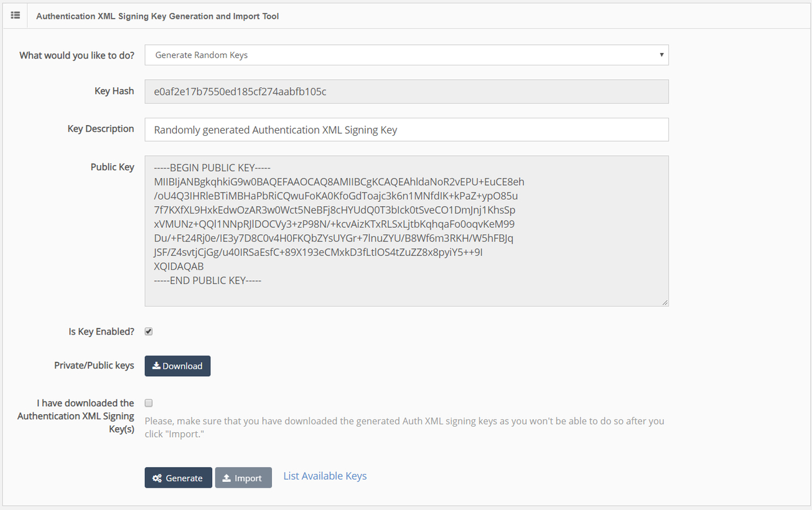This screenshot has height=510, width=812.
Task: Click the list icon beside the page title
Action: (x=15, y=16)
